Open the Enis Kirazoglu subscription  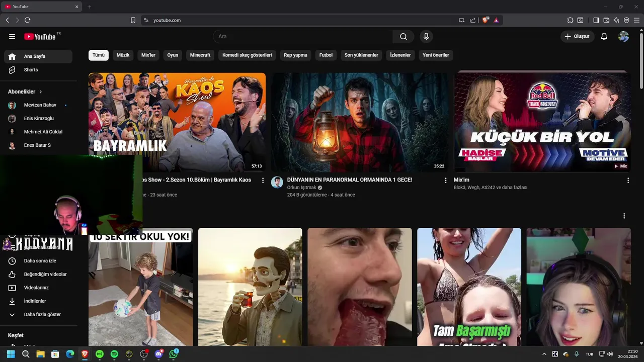[38, 118]
